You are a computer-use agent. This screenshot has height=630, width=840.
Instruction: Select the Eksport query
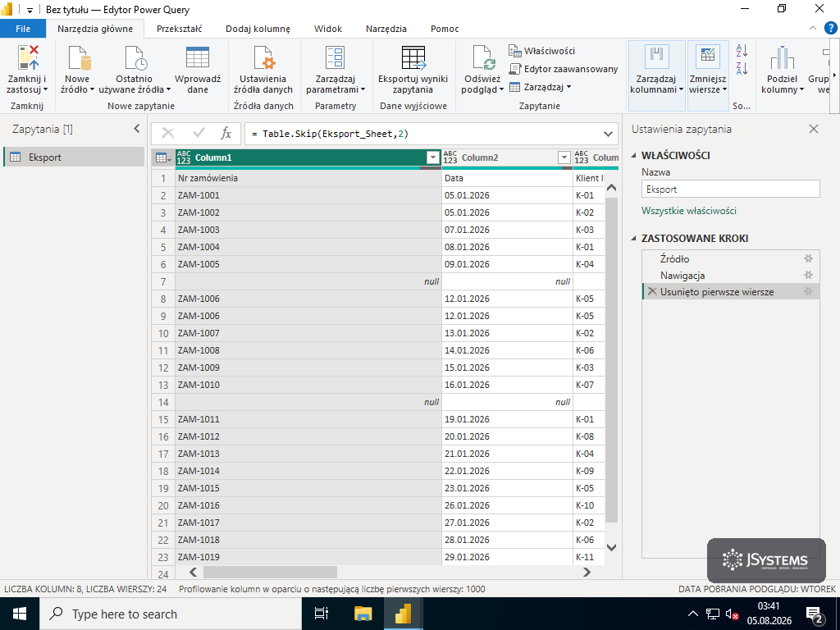click(x=74, y=157)
